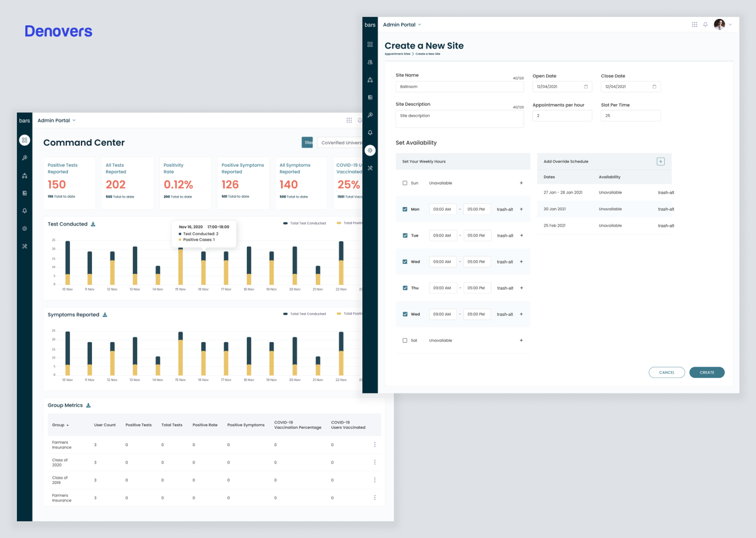Open Mon start time 09:00 AM selector
The height and width of the screenshot is (538, 756).
pos(443,209)
